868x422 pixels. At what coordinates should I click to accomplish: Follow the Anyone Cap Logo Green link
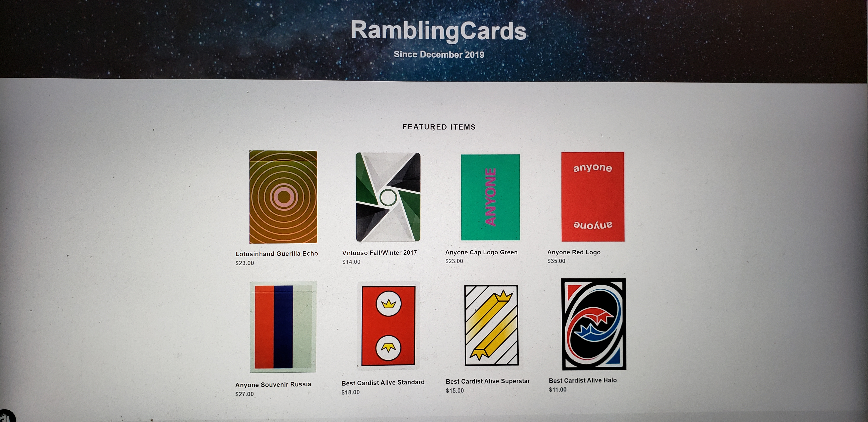(x=481, y=252)
